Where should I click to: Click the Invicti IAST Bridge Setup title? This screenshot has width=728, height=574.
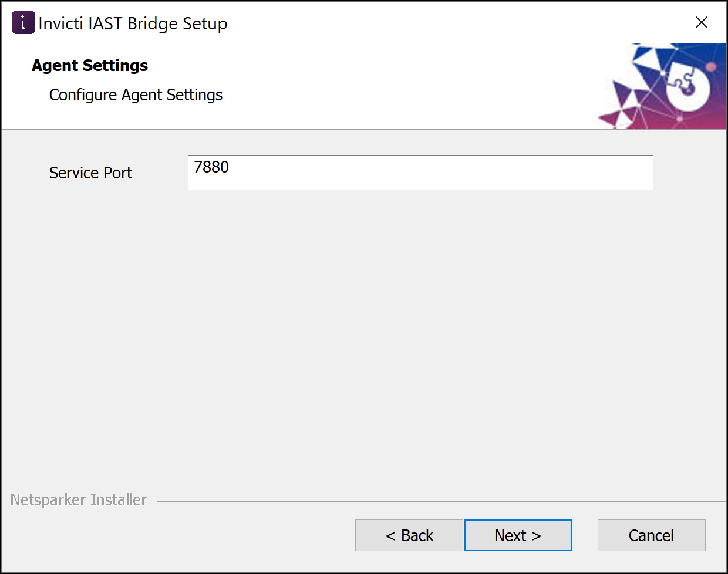(133, 23)
